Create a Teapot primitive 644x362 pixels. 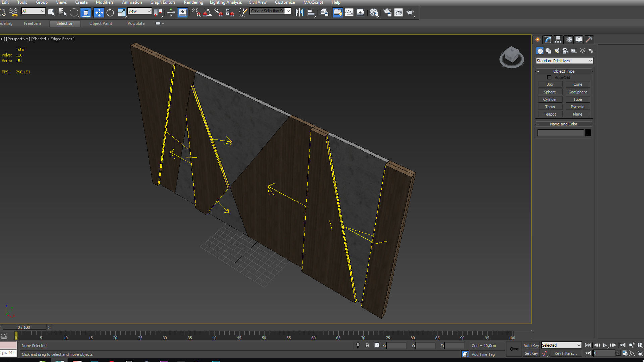(550, 114)
